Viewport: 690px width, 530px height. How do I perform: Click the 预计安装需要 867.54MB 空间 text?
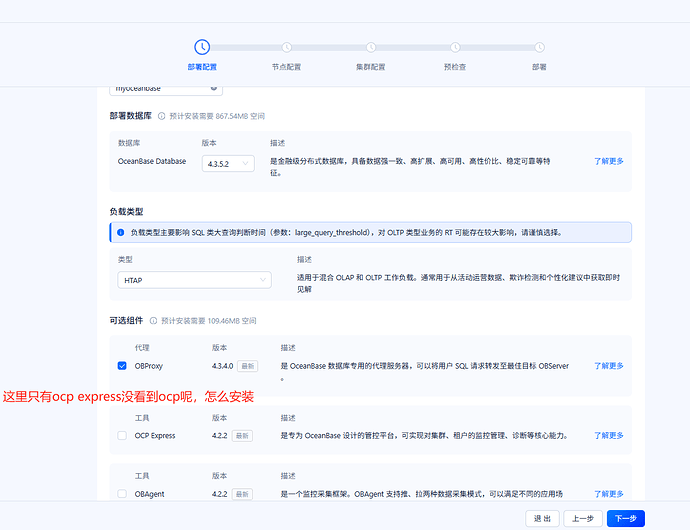point(217,116)
